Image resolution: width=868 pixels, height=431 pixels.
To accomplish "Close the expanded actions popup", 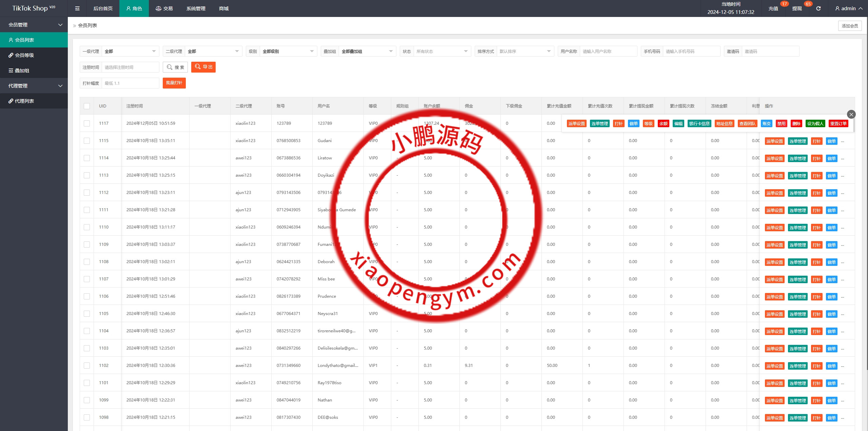I will [x=851, y=114].
